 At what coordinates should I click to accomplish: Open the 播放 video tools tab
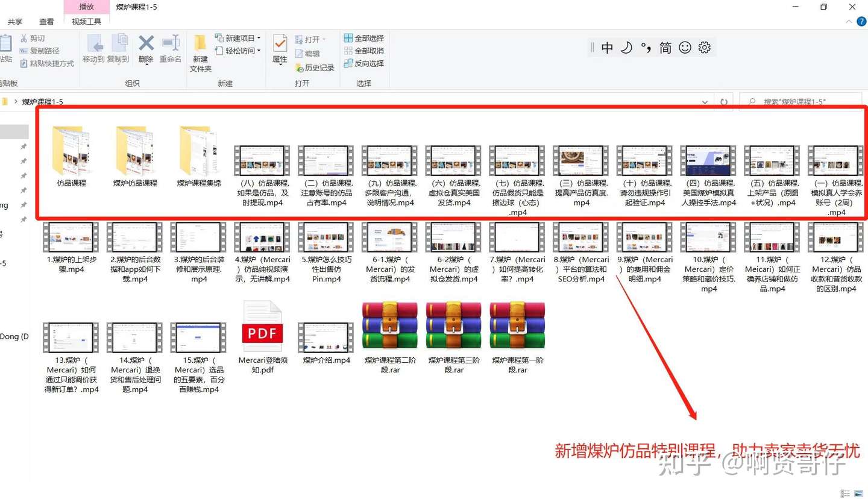[x=86, y=7]
